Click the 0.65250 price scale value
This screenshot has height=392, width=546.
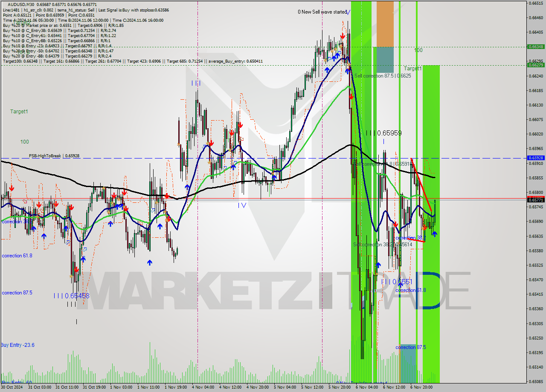click(536, 338)
